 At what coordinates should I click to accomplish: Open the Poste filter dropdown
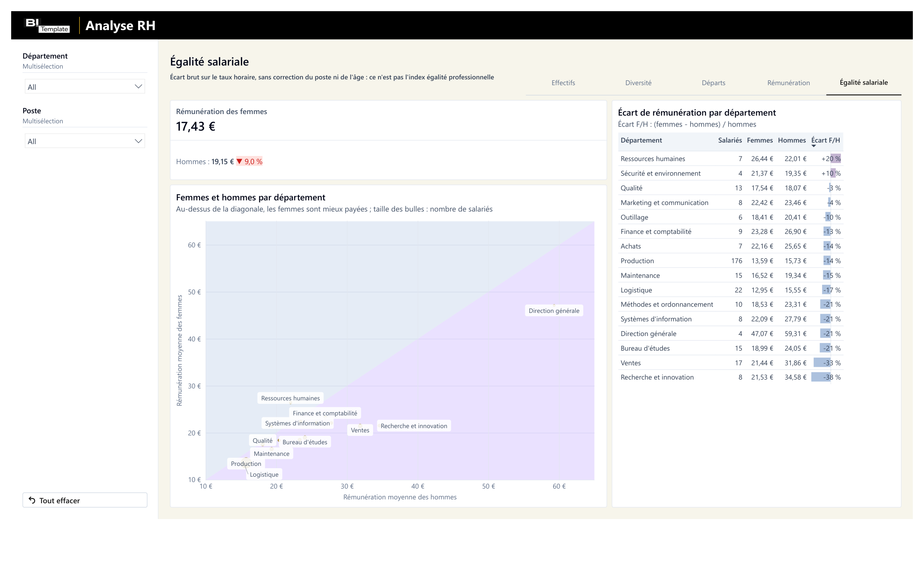[85, 141]
